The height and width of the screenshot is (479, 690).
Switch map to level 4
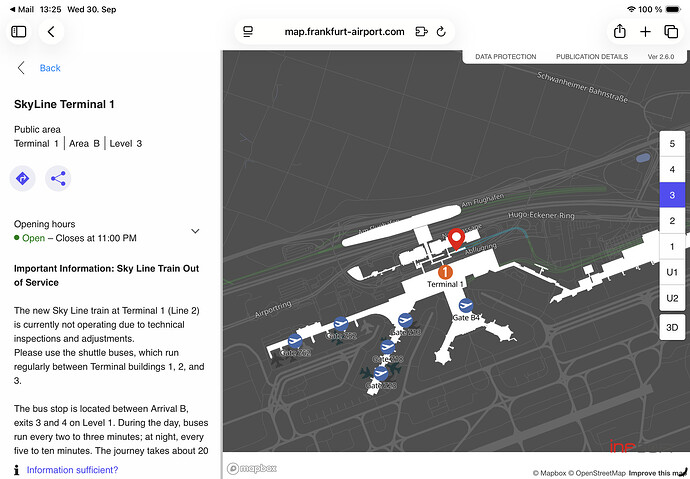(x=672, y=169)
